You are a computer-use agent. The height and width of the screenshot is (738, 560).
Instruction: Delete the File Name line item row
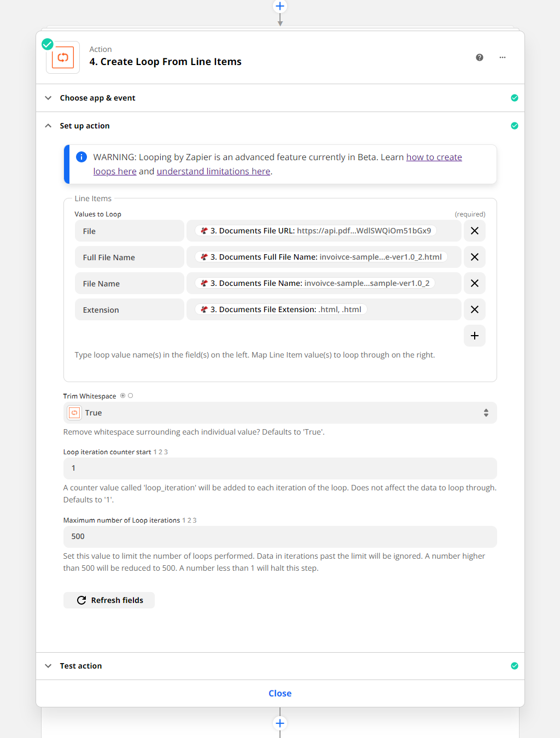[x=474, y=283]
